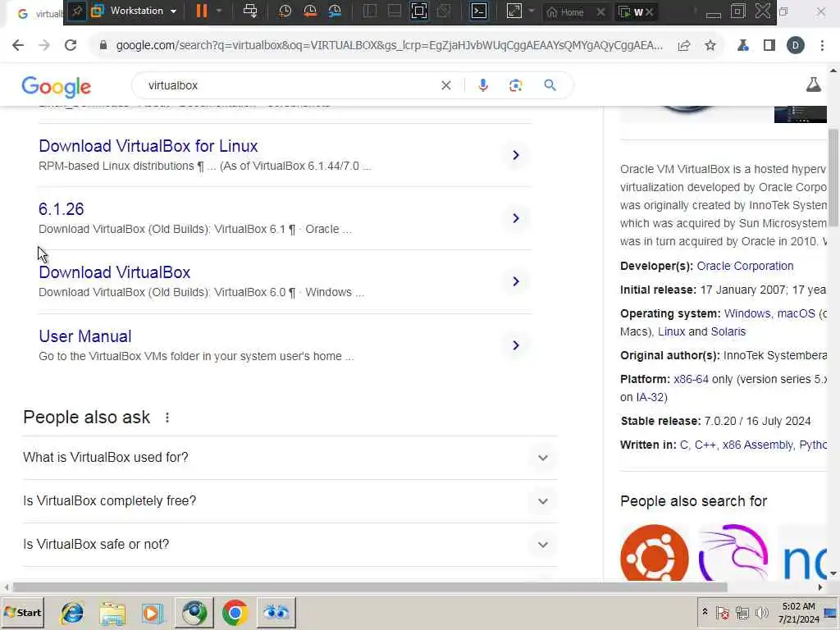The height and width of the screenshot is (630, 840).
Task: Expand Is VirtualBox safe or not?
Action: pos(290,545)
